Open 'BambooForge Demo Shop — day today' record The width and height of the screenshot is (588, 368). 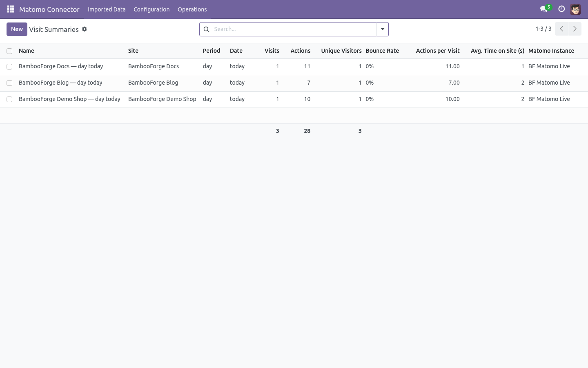point(69,99)
